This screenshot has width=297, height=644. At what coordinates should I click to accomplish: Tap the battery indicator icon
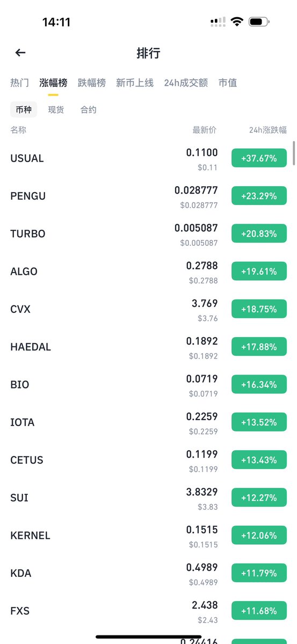(x=259, y=22)
